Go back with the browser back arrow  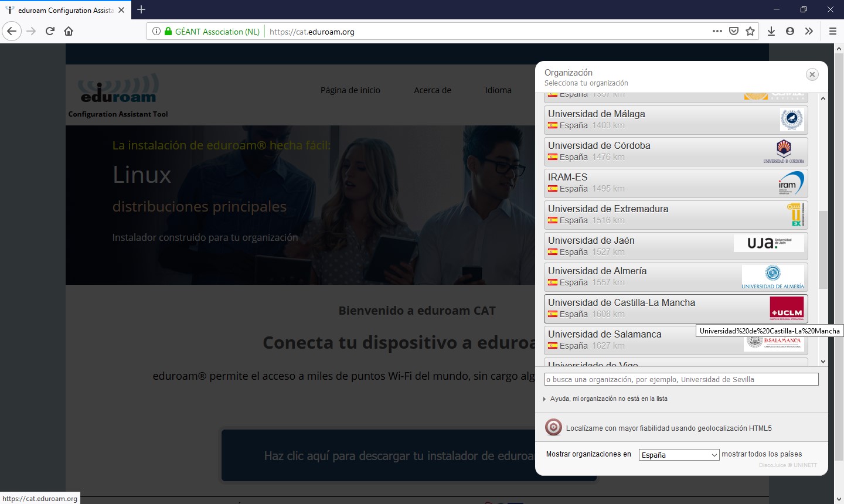click(x=12, y=31)
